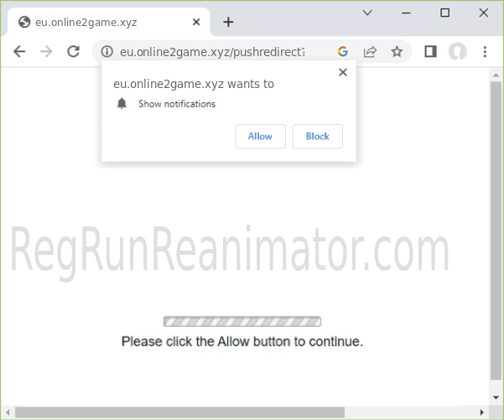504x420 pixels.
Task: View site information icon in address bar
Action: pyautogui.click(x=107, y=51)
